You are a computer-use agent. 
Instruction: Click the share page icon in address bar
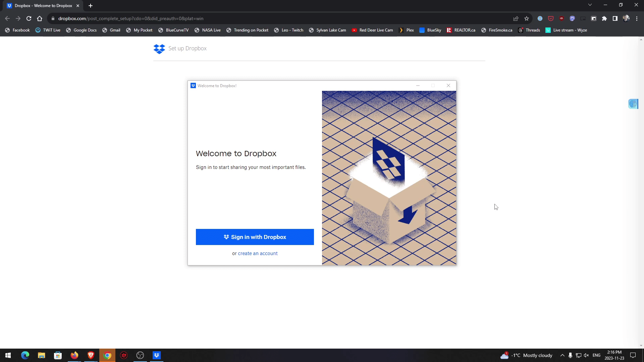(516, 18)
